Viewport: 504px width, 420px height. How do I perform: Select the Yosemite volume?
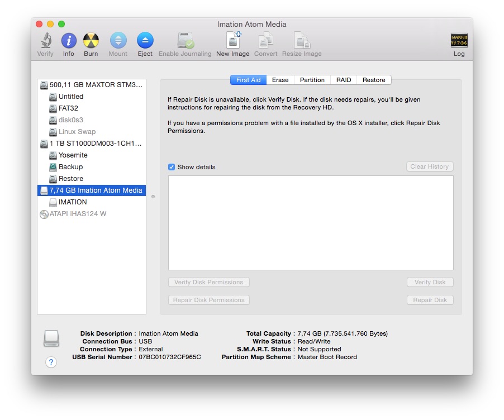click(x=92, y=155)
